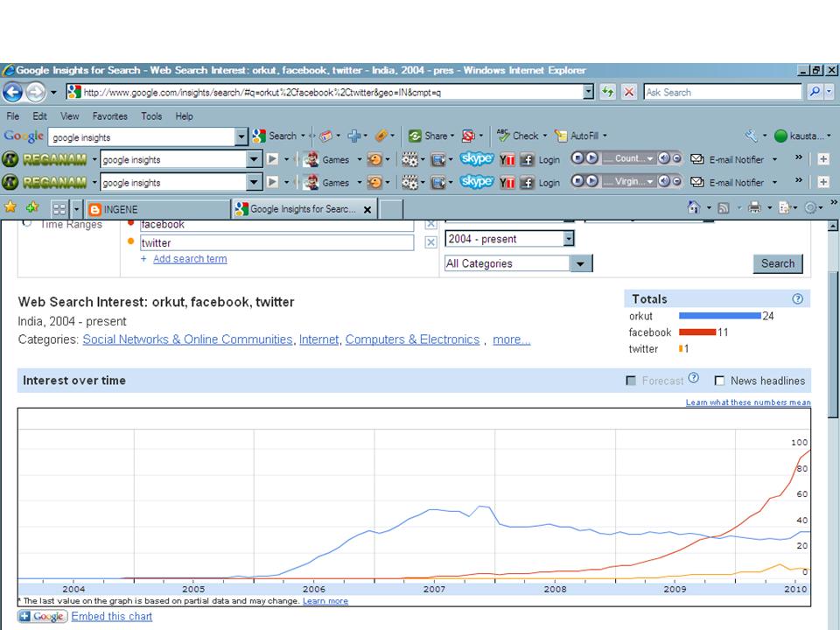Select the Time Ranges radio button
Screen dimensions: 840x630
(27, 223)
